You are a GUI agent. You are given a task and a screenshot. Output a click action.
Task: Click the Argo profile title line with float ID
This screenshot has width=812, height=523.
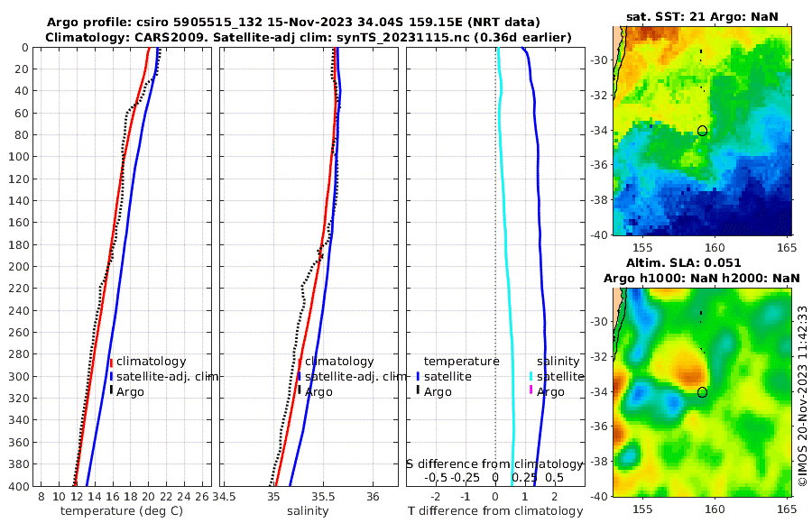point(293,23)
